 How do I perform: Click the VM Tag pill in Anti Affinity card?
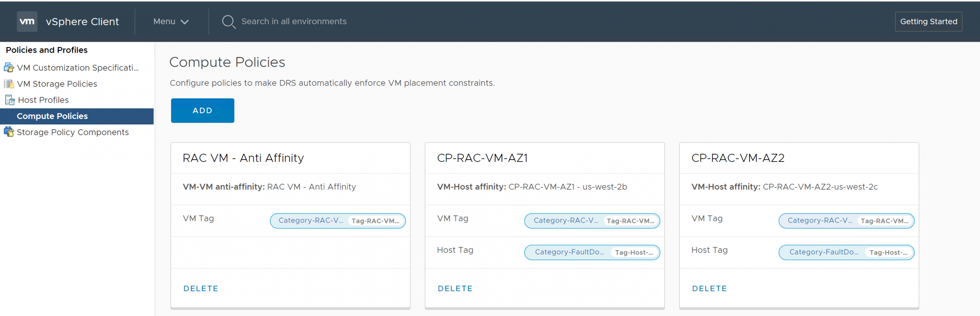(338, 221)
